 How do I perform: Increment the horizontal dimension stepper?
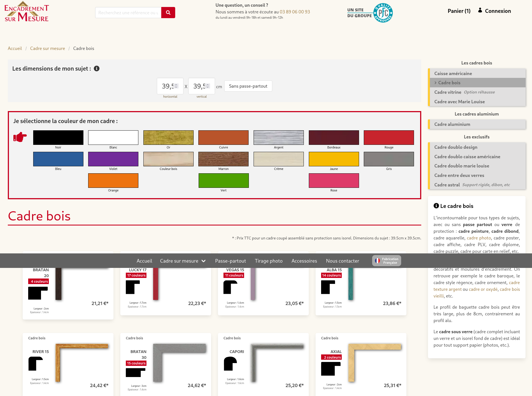pyautogui.click(x=176, y=84)
